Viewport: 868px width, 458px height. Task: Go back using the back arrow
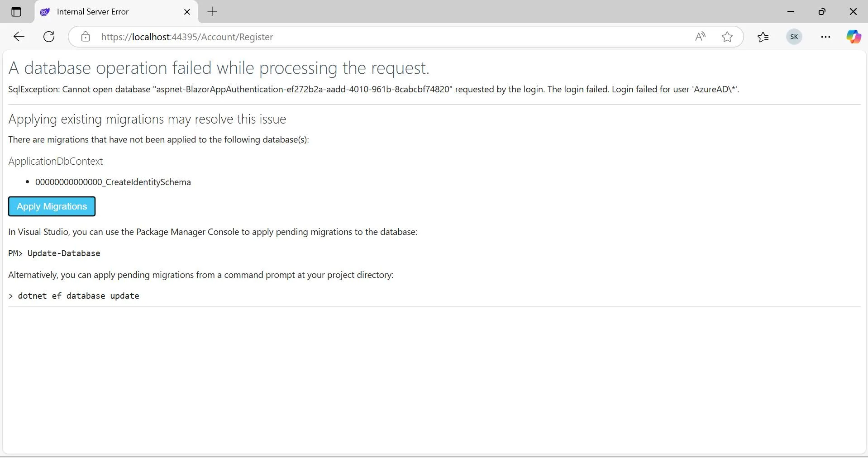(x=19, y=37)
